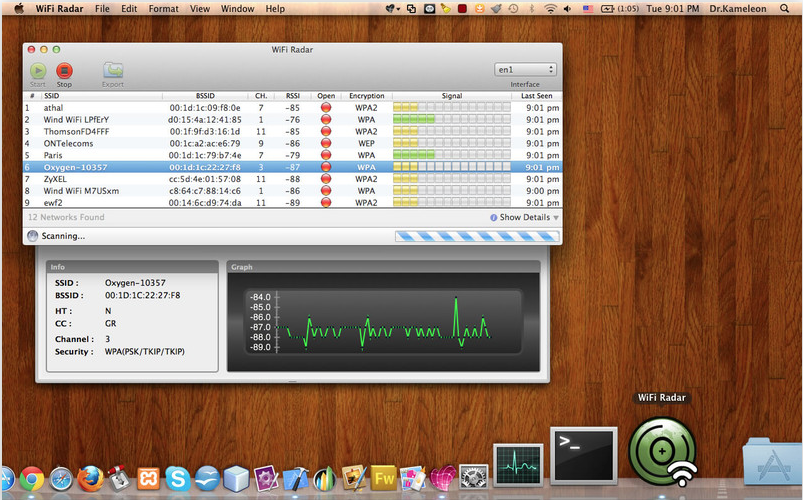
Task: Click the BSSID d0:15:4a:12:41:85 cell
Action: tap(204, 119)
